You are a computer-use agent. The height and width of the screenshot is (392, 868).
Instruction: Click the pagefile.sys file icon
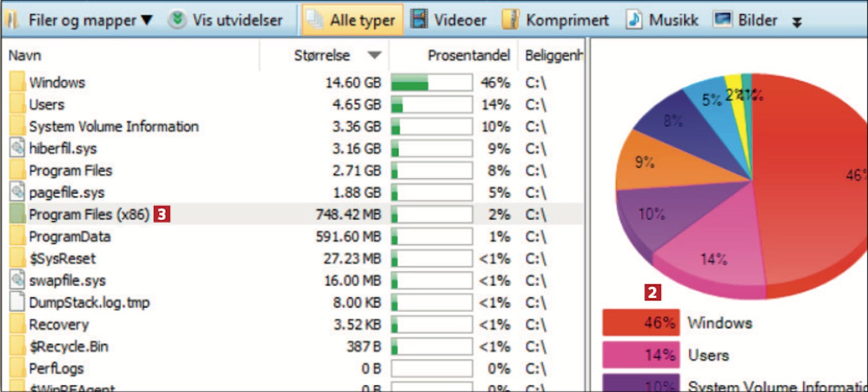tap(18, 192)
